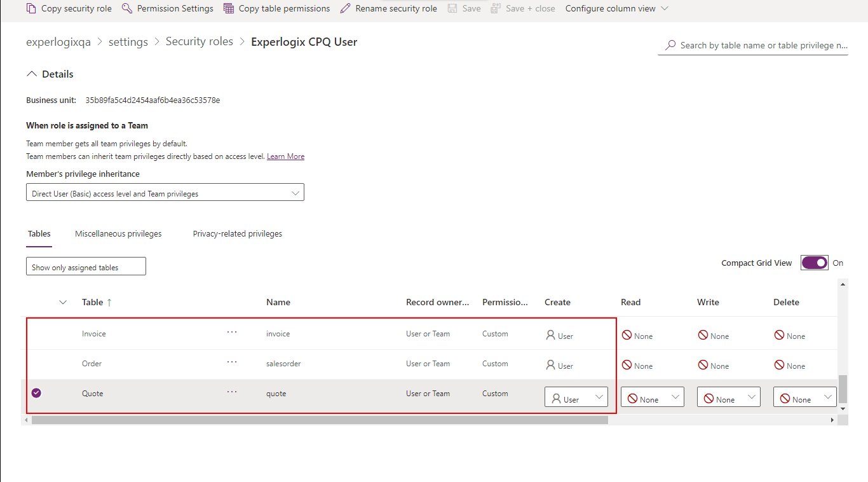Open the Quote row Read privilege dropdown
The height and width of the screenshot is (482, 868).
[x=653, y=397]
